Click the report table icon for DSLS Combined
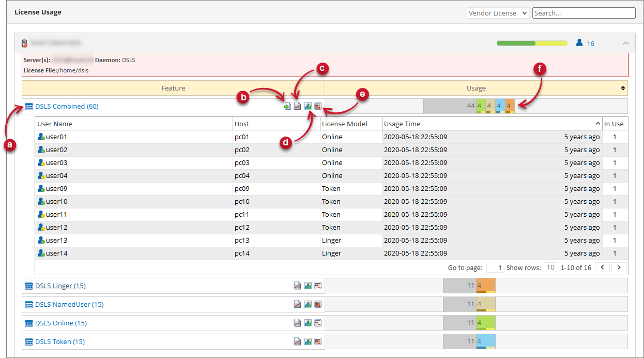The image size is (644, 358). (318, 106)
